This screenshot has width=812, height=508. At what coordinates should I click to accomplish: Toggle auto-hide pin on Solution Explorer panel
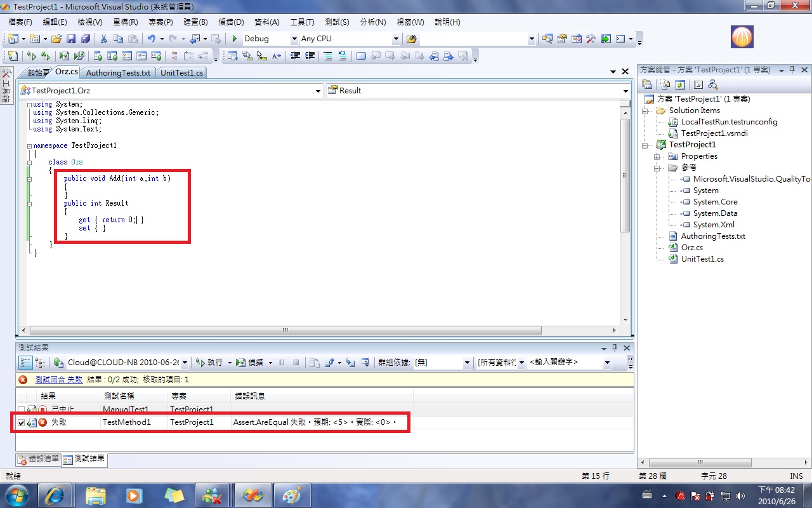click(793, 70)
